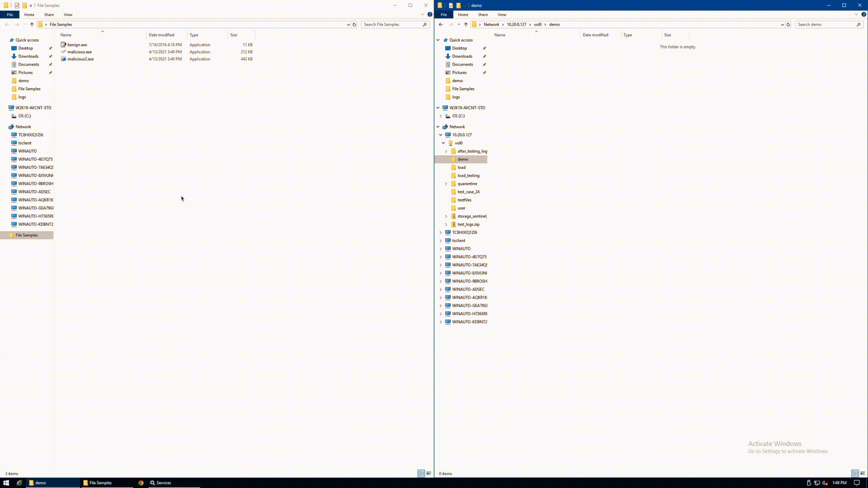Image resolution: width=868 pixels, height=488 pixels.
Task: Open address history dropdown in demo window
Action: pyautogui.click(x=783, y=24)
